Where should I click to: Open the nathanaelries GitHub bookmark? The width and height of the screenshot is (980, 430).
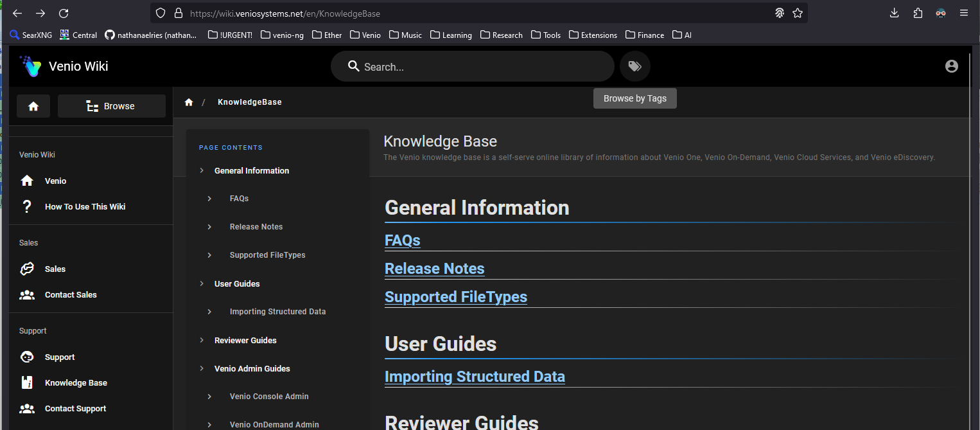[x=151, y=35]
